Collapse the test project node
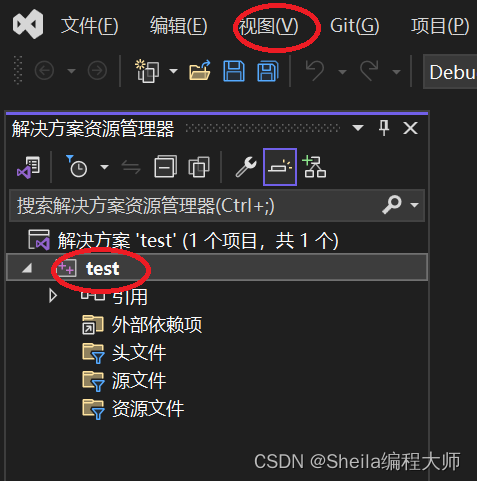This screenshot has height=481, width=477. tap(27, 268)
